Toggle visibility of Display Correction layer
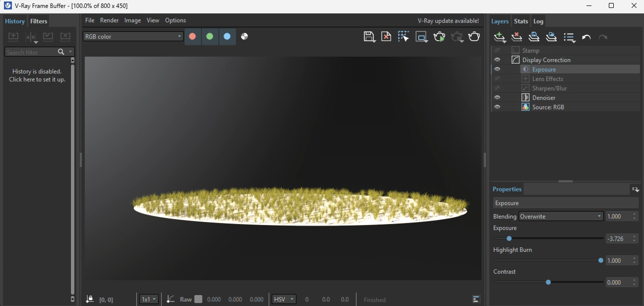 (497, 60)
